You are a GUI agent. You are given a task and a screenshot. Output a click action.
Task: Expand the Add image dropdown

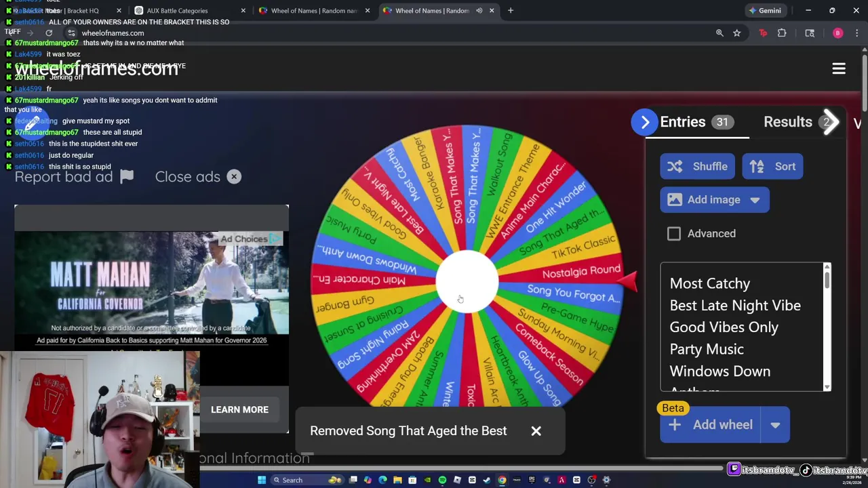[x=755, y=200]
